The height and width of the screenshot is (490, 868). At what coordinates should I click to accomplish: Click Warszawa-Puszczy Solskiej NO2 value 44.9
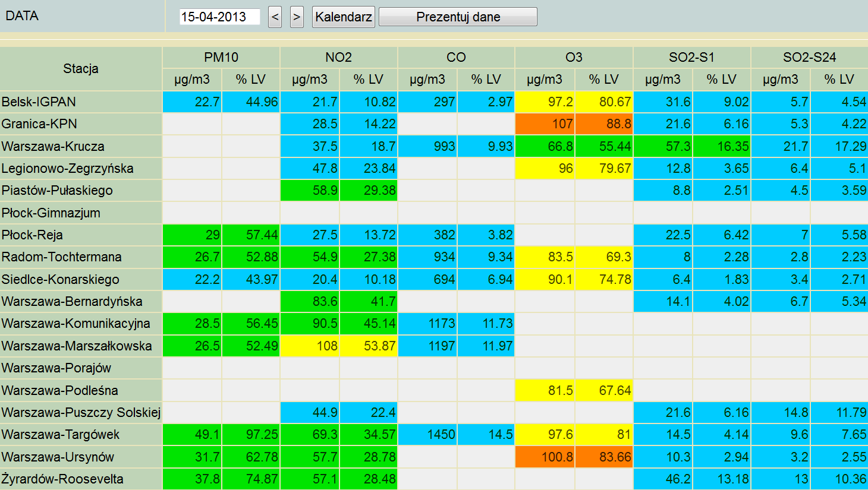point(310,412)
